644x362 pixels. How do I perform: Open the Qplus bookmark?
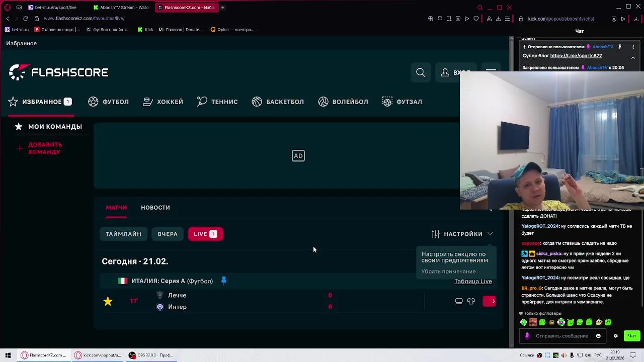pyautogui.click(x=232, y=30)
